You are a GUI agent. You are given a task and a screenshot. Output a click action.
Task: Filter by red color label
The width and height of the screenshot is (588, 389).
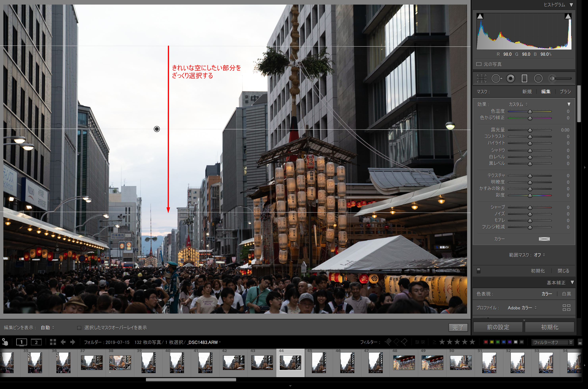[x=486, y=342]
